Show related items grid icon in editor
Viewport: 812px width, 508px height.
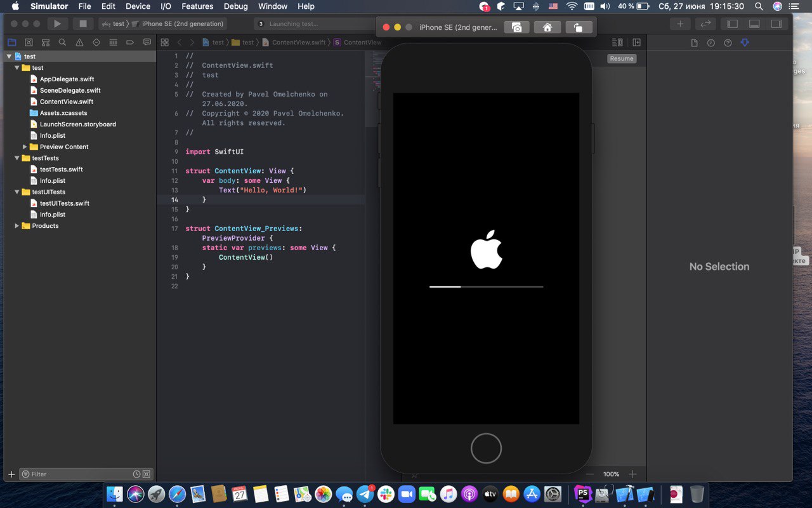165,43
